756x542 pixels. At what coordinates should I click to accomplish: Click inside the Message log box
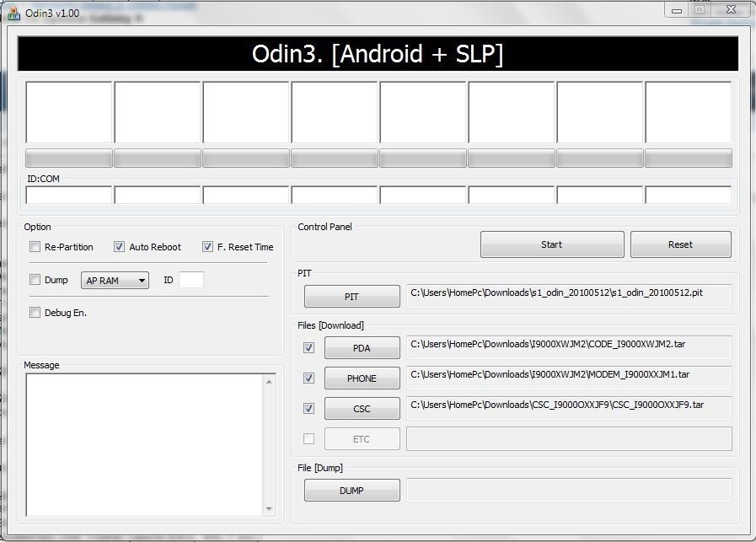(145, 444)
